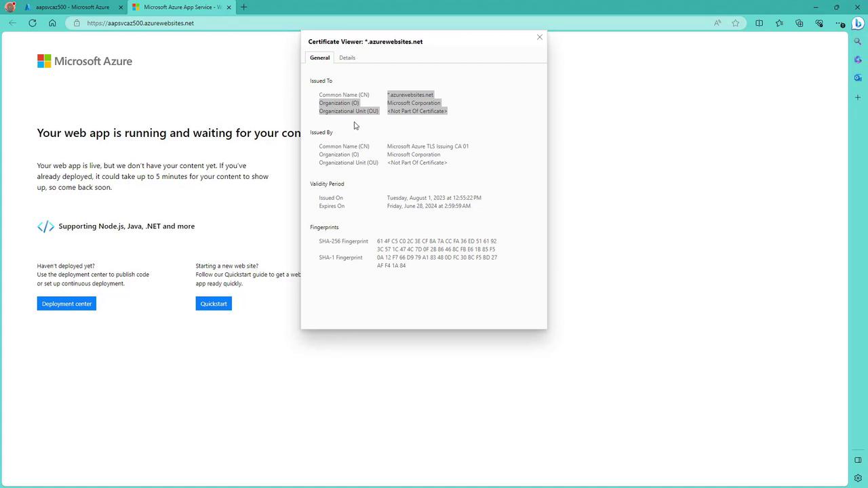Click the Fingerprints section heading
868x488 pixels.
[x=324, y=227]
